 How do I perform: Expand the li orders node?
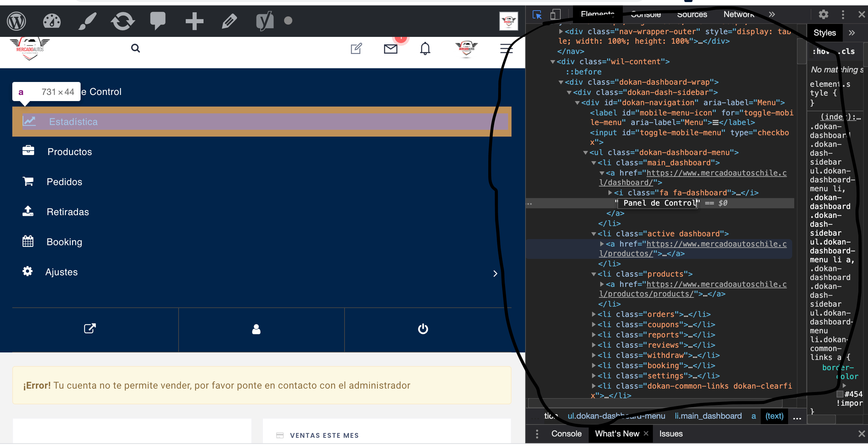(593, 314)
